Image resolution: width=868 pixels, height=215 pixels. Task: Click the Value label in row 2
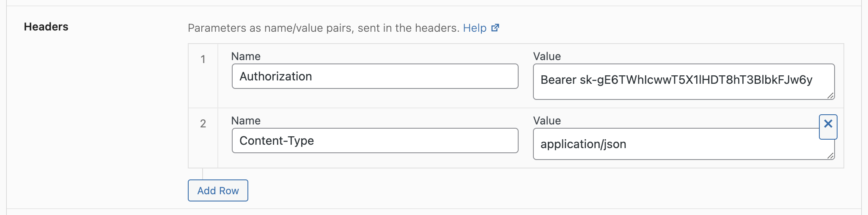pyautogui.click(x=547, y=121)
